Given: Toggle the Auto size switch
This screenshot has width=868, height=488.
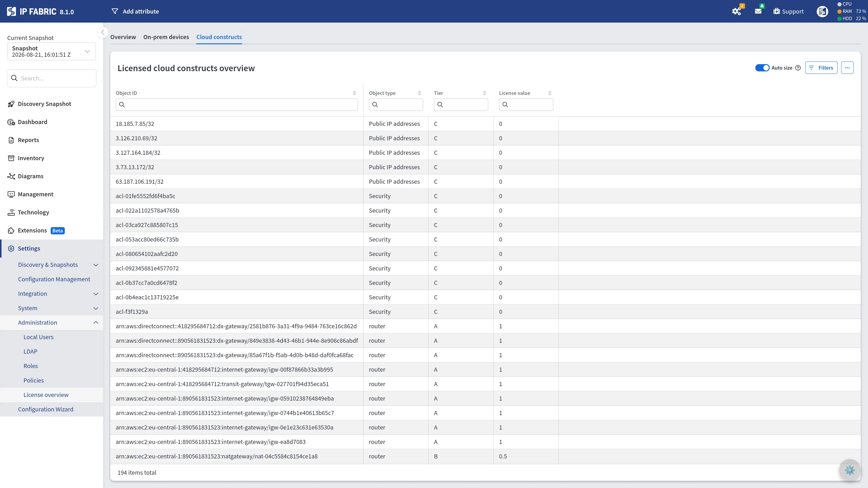Looking at the screenshot, I should 762,68.
